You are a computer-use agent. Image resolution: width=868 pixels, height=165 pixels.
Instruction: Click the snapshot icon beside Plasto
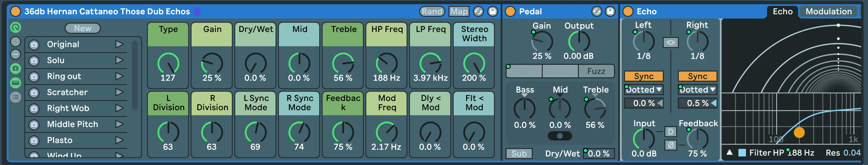34,140
